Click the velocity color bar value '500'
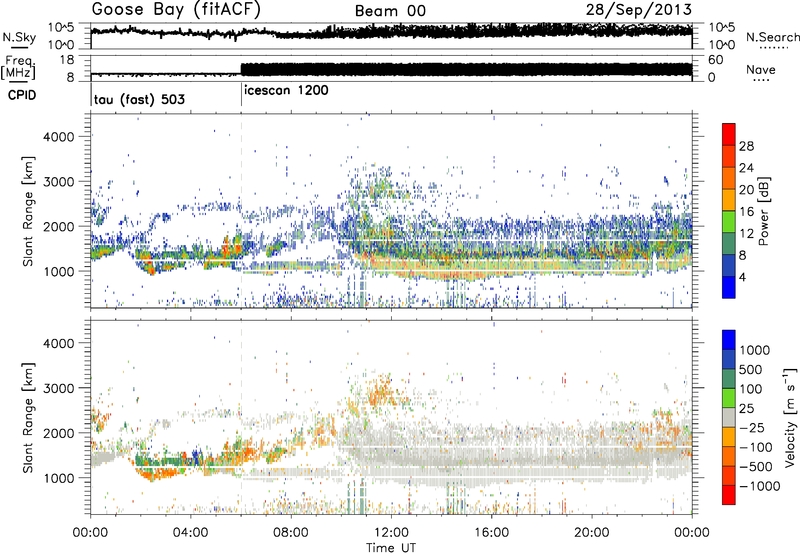 pos(753,369)
